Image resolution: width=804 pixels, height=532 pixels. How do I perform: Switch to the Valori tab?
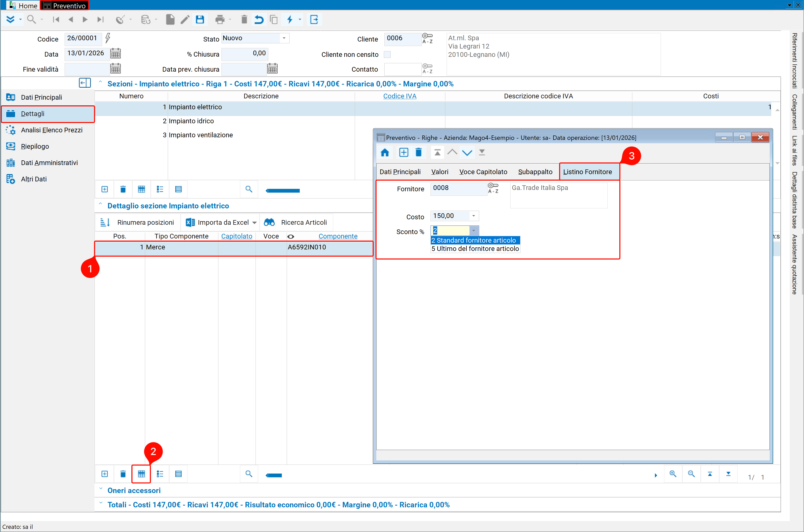(x=440, y=172)
